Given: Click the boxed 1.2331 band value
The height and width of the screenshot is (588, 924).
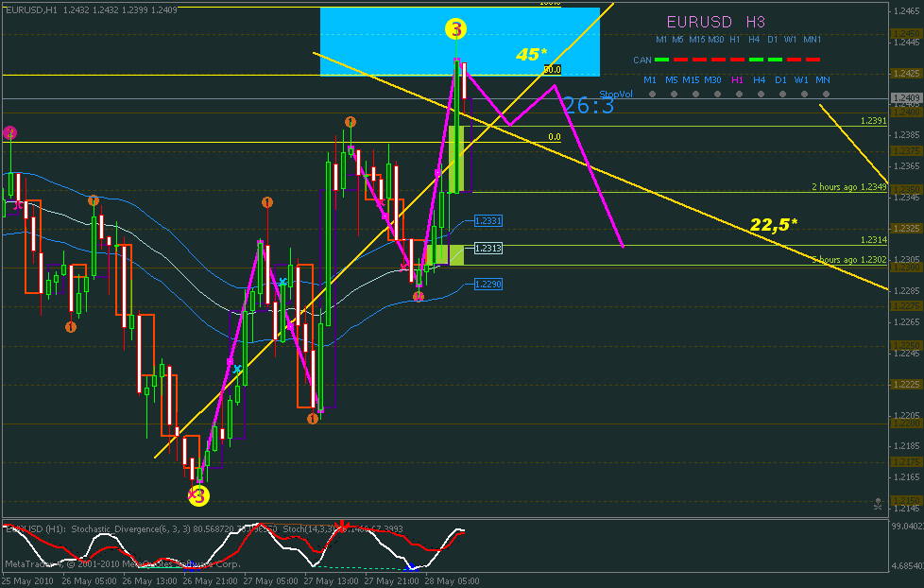Looking at the screenshot, I should point(488,221).
